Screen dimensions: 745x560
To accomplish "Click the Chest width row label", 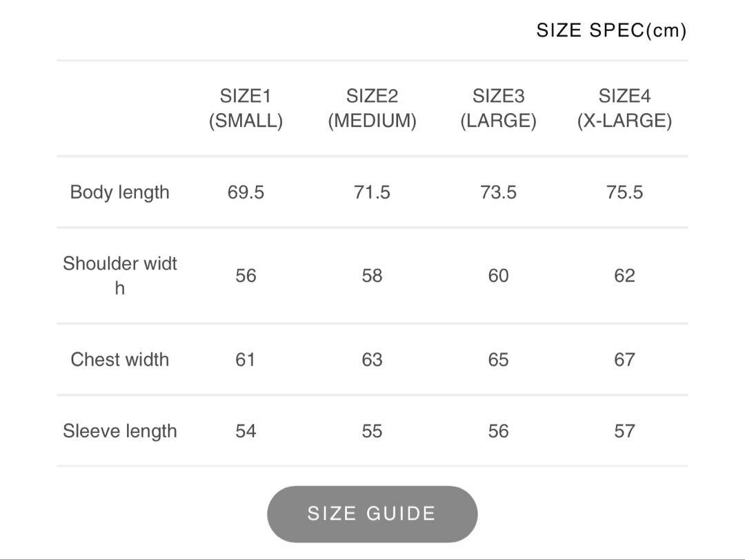I will [x=120, y=359].
